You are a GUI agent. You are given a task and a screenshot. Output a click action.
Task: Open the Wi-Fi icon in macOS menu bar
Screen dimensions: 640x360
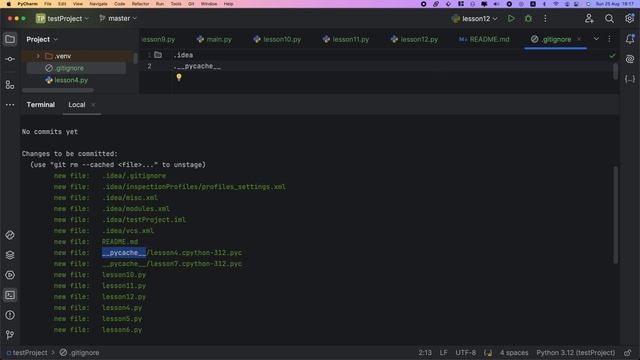coord(556,4)
